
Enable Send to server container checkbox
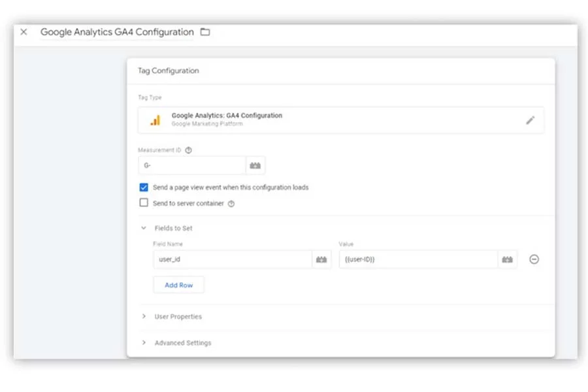pos(144,203)
